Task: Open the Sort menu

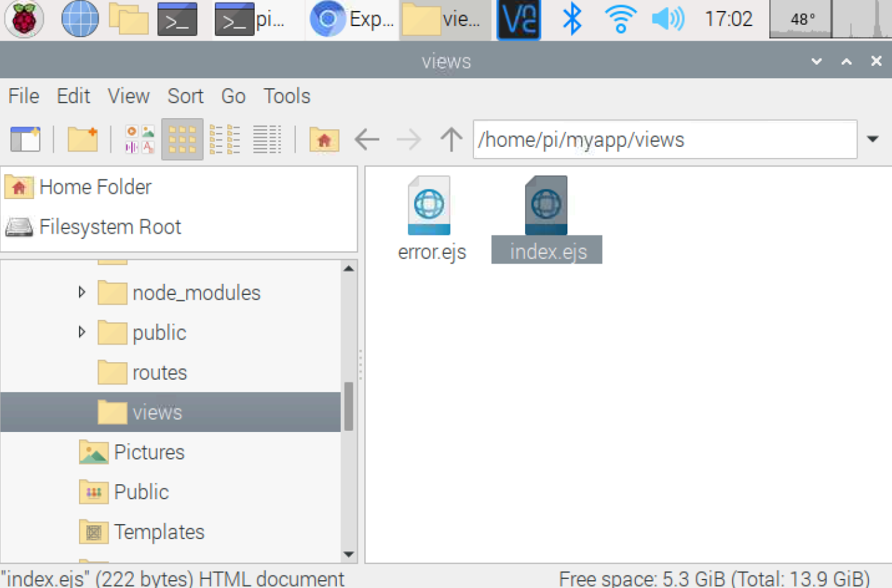Action: tap(185, 96)
